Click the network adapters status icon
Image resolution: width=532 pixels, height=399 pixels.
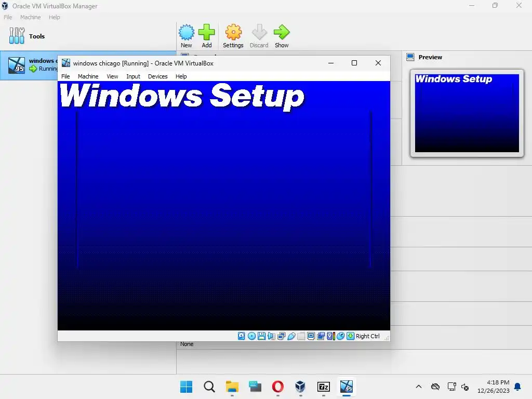click(x=281, y=336)
